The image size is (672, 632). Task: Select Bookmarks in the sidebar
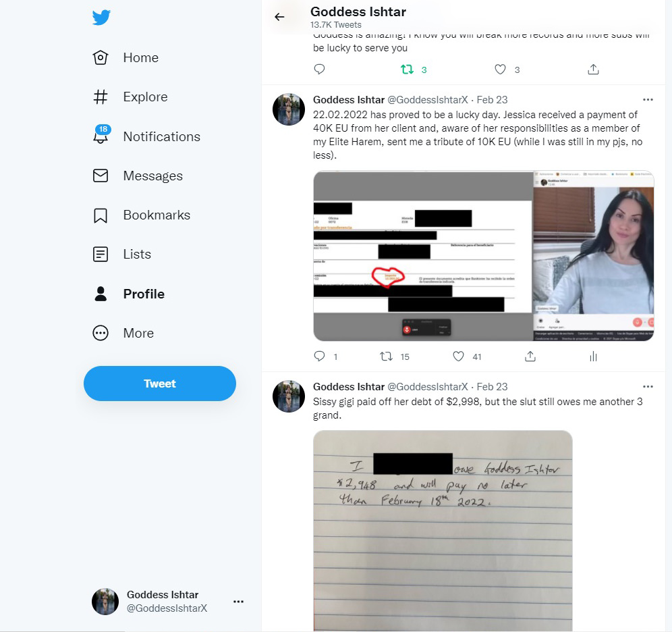(x=142, y=215)
